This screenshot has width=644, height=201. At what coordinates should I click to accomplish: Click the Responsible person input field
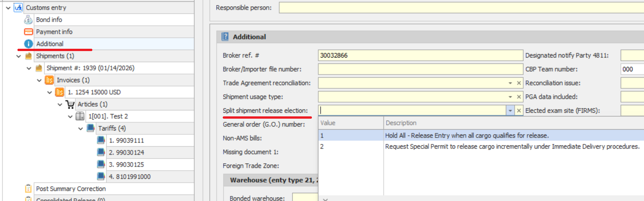coord(459,8)
